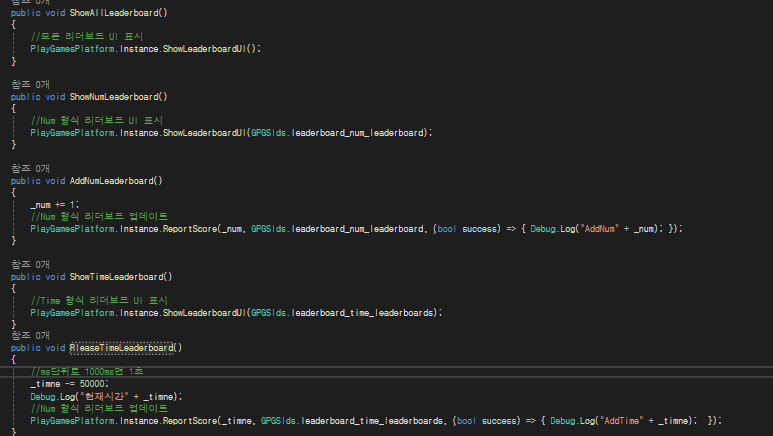This screenshot has height=436, width=773.
Task: Click the leaderboard_num_leaderboard identifier in ShowNumLeaderboard
Action: (x=357, y=133)
